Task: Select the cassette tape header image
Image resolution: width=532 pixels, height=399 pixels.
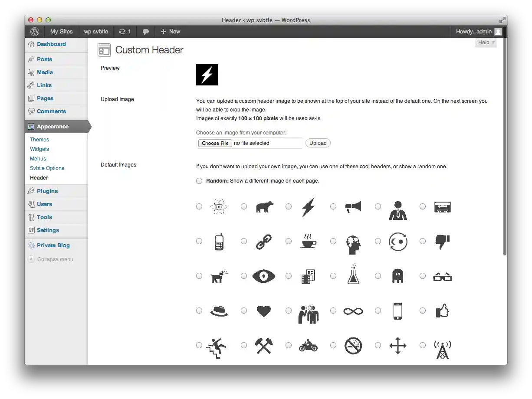Action: [443, 207]
